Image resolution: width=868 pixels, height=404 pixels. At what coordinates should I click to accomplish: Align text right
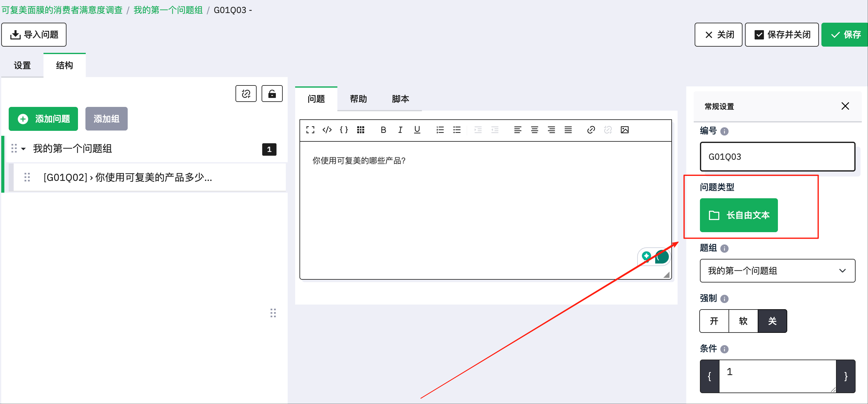[551, 130]
